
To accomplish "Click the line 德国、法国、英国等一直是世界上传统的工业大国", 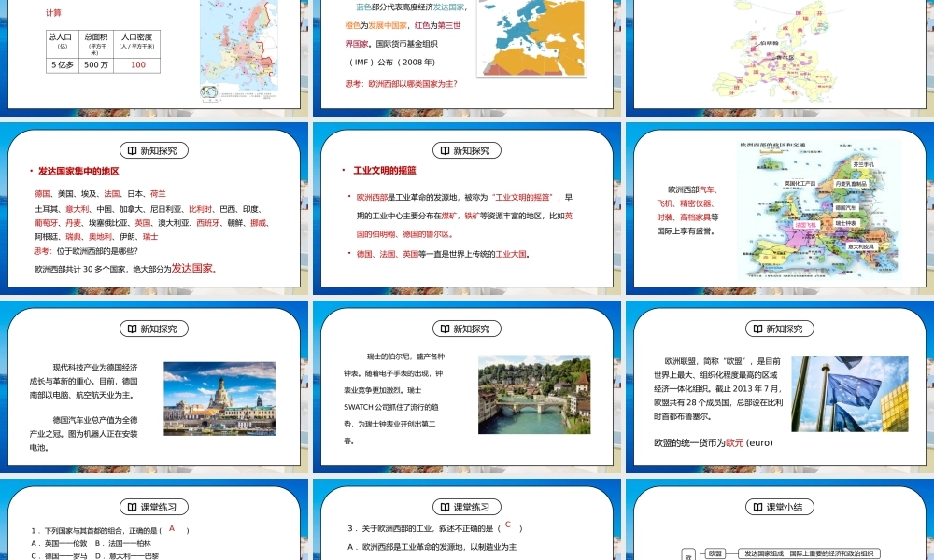I will (443, 254).
